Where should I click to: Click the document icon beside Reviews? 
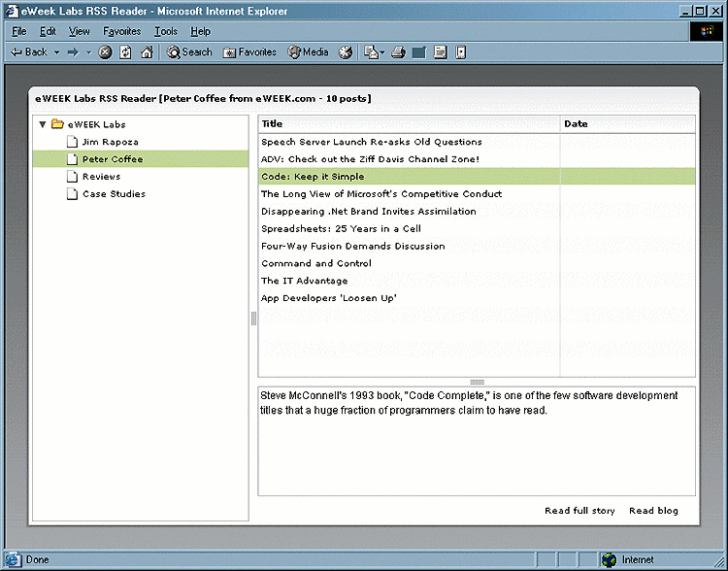tap(72, 176)
